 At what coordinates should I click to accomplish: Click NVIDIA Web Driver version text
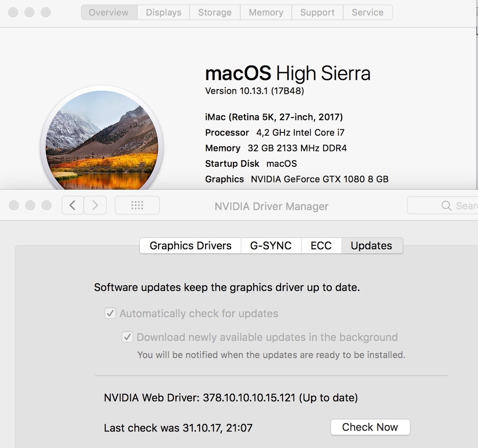pos(231,398)
